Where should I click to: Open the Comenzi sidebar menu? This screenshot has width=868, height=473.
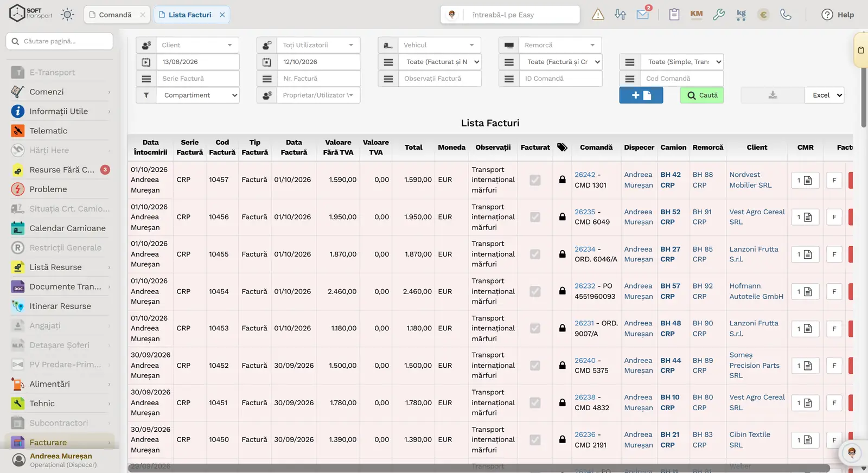tap(61, 92)
